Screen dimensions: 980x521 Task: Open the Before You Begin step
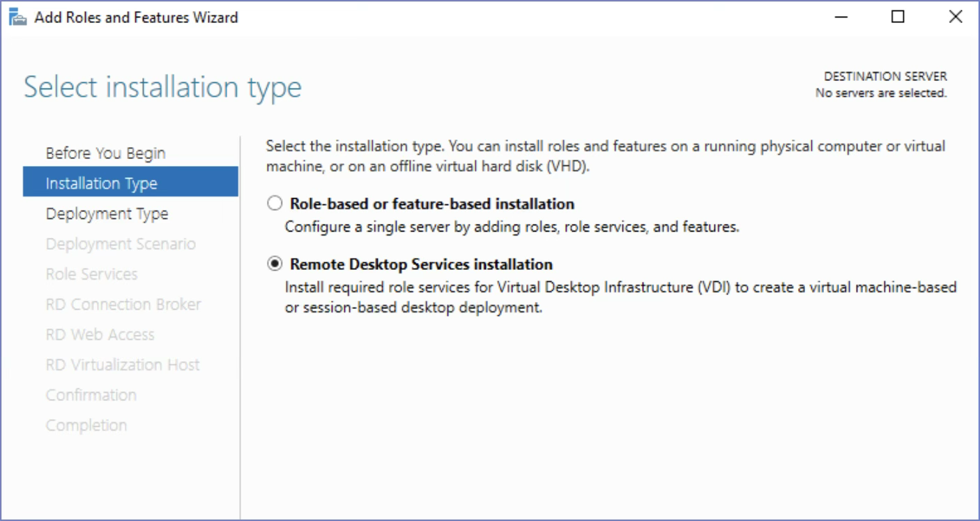105,153
